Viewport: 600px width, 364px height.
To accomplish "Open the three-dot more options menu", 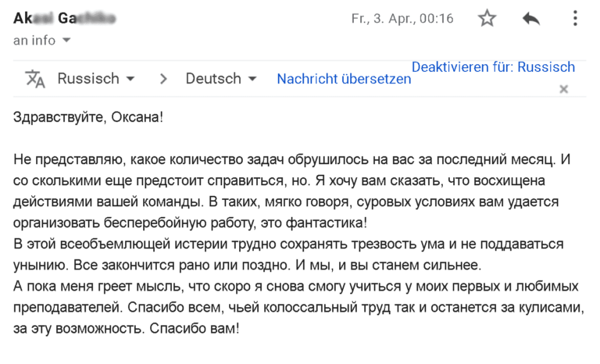I will [575, 19].
